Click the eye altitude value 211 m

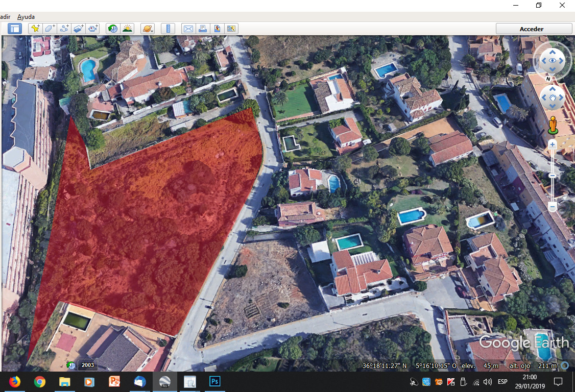pyautogui.click(x=547, y=365)
